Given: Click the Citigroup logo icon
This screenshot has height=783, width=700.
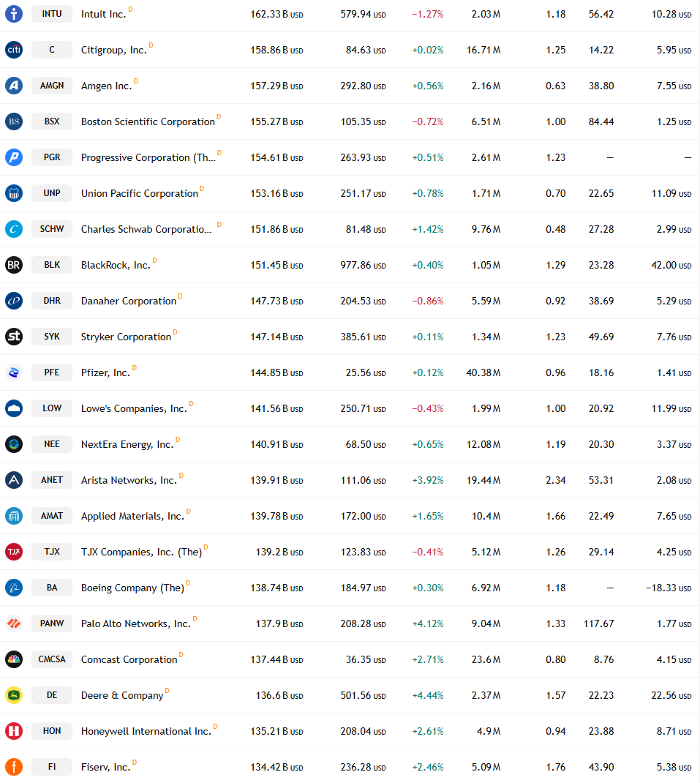Looking at the screenshot, I should coord(14,50).
